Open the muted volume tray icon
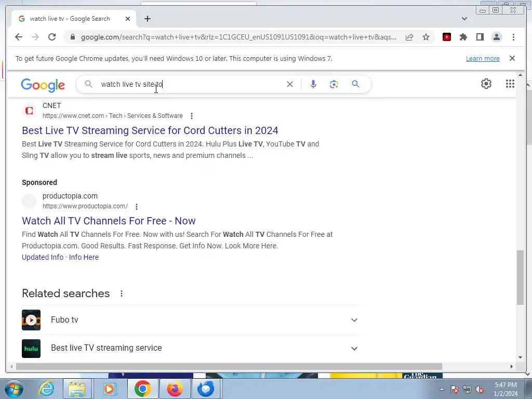The image size is (532, 399). [x=480, y=390]
